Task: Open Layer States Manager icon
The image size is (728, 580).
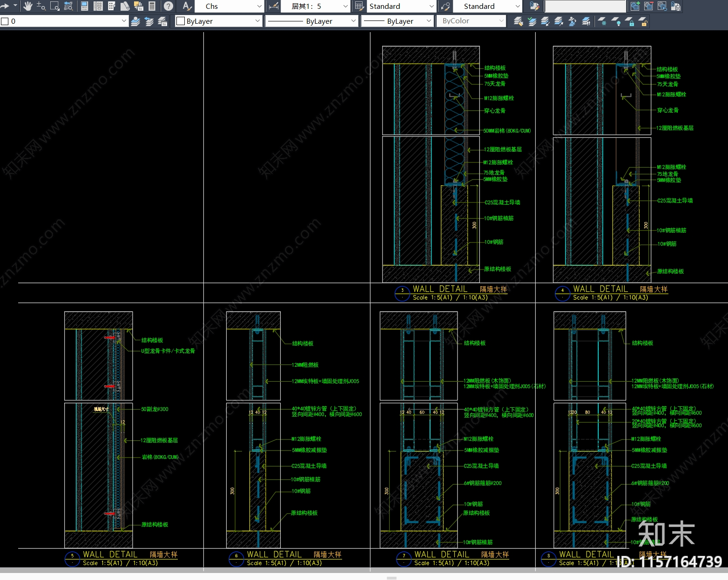Action: tap(162, 21)
